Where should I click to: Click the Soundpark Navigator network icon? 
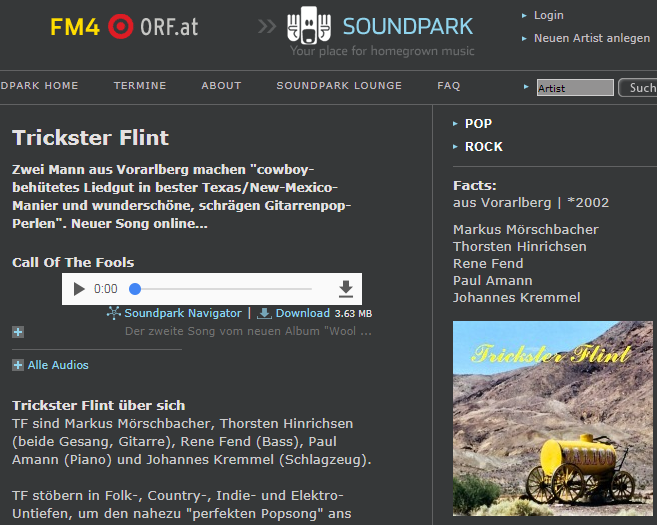pyautogui.click(x=114, y=313)
